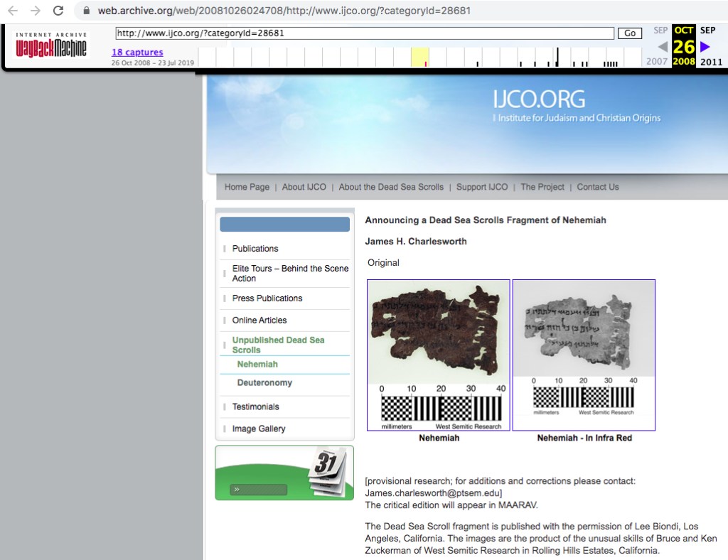Open the Home Page menu item
Viewport: 728px width, 560px height.
(247, 187)
